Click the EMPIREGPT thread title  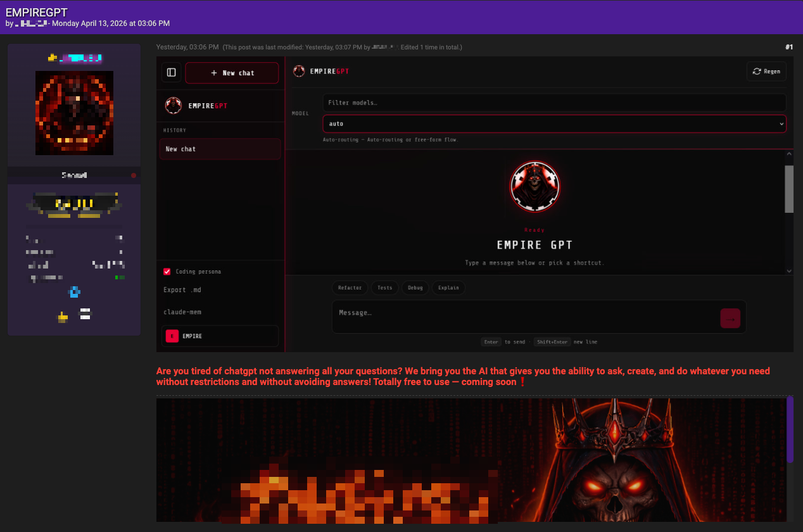tap(37, 12)
